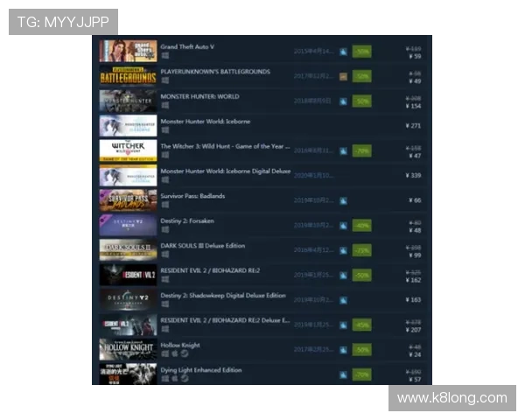Click the Mac platform icon under Dying Light Enhanced Edition
The height and width of the screenshot is (420, 525).
pyautogui.click(x=173, y=379)
